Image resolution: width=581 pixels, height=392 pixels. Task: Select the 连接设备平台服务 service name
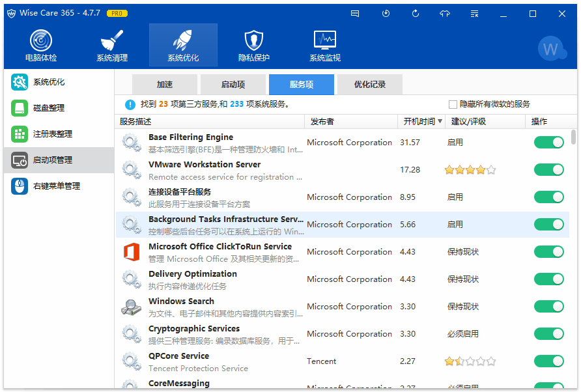180,192
